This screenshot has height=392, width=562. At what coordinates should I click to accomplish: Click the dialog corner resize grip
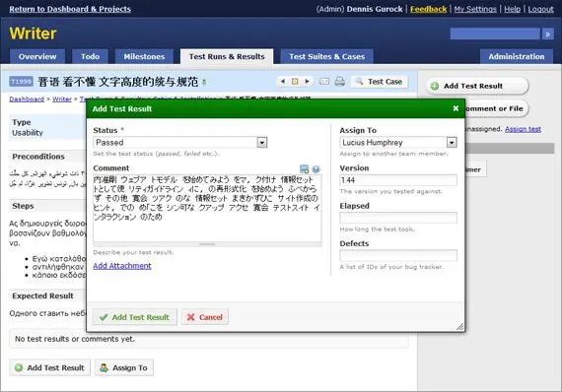click(x=459, y=326)
